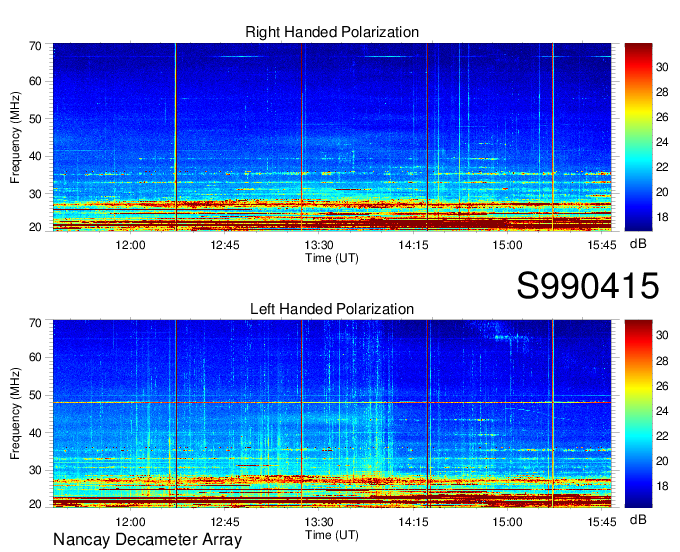680x552 pixels.
Task: Click the dB unit label under lower colorbar
Action: (638, 519)
